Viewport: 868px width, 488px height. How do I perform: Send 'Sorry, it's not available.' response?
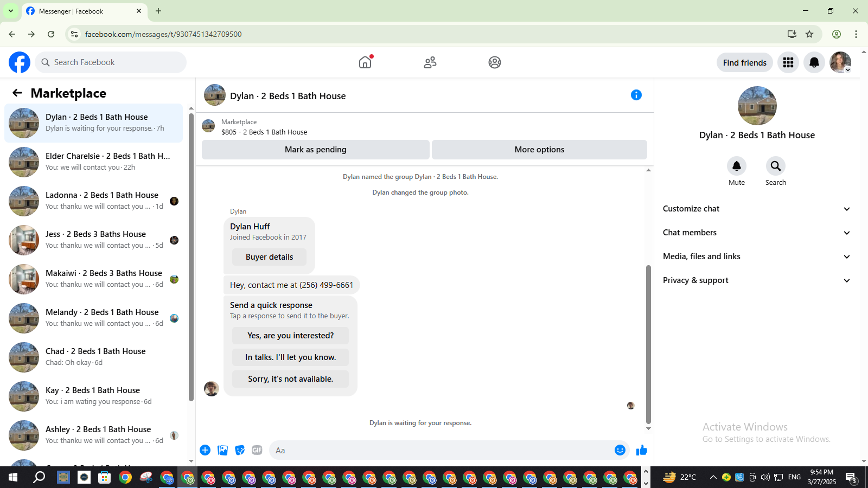290,379
